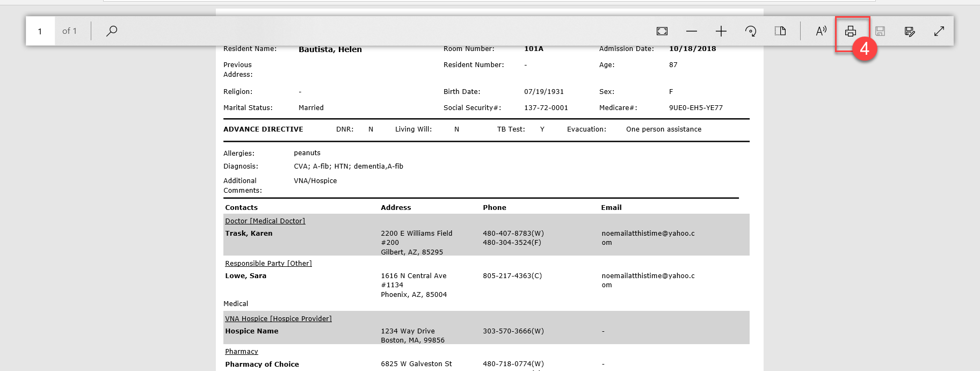Open the search magnifier in PDF toolbar
The height and width of the screenshot is (371, 980).
point(112,31)
